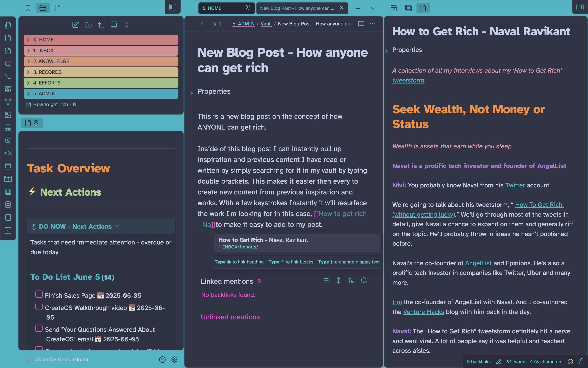The height and width of the screenshot is (368, 588).
Task: Expand Properties in the blog post note
Action: pyautogui.click(x=192, y=93)
